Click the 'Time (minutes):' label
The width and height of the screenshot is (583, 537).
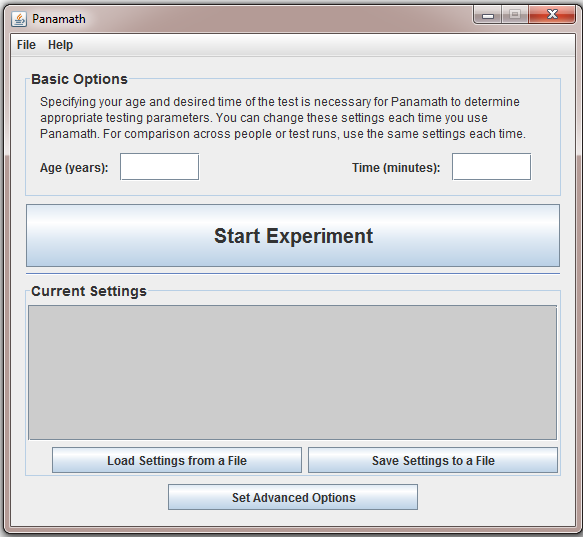click(x=396, y=168)
